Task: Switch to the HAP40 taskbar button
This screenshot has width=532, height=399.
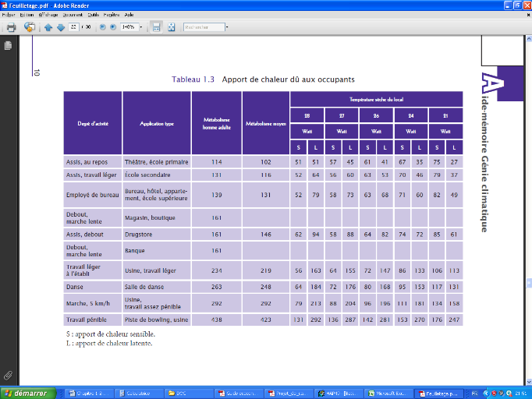Action: click(339, 394)
